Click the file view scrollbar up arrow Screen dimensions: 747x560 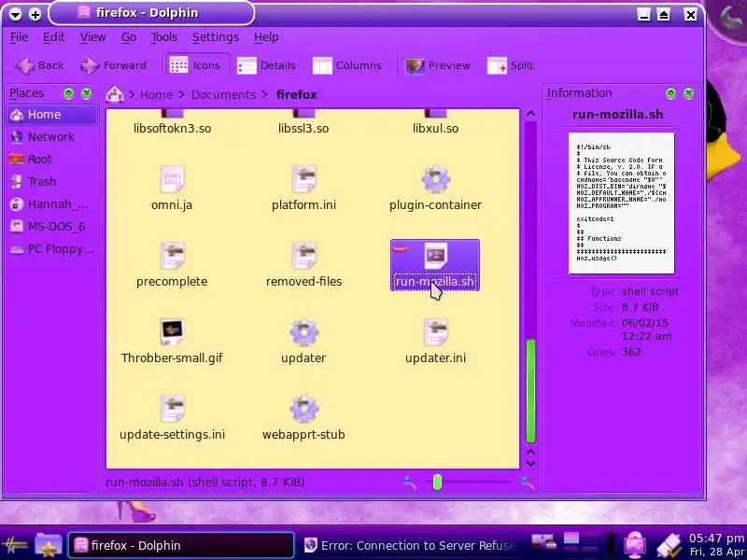pos(530,114)
